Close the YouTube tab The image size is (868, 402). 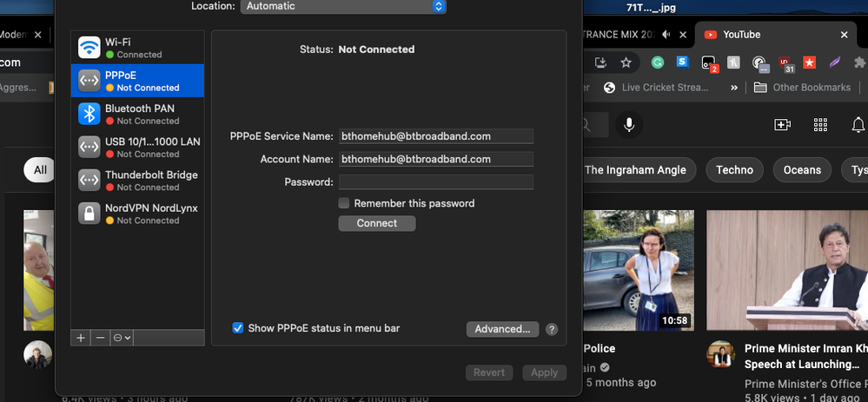tap(845, 34)
